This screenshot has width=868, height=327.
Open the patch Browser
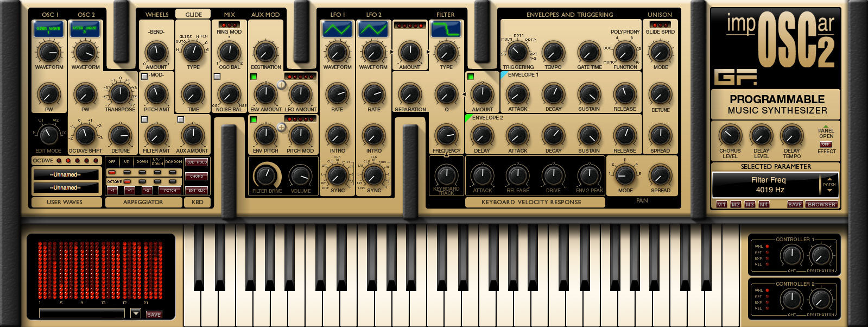coord(821,204)
